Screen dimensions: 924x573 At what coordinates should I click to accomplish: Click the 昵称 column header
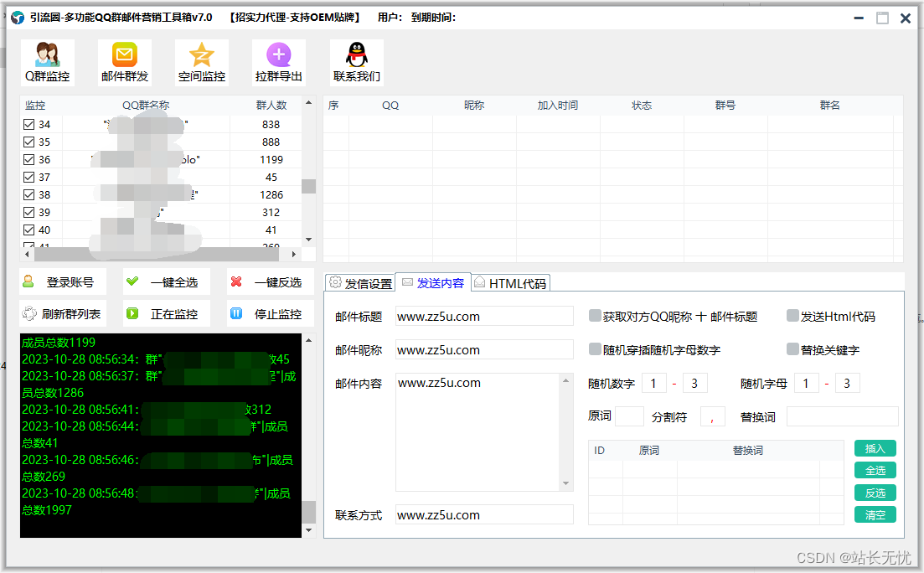pos(474,106)
